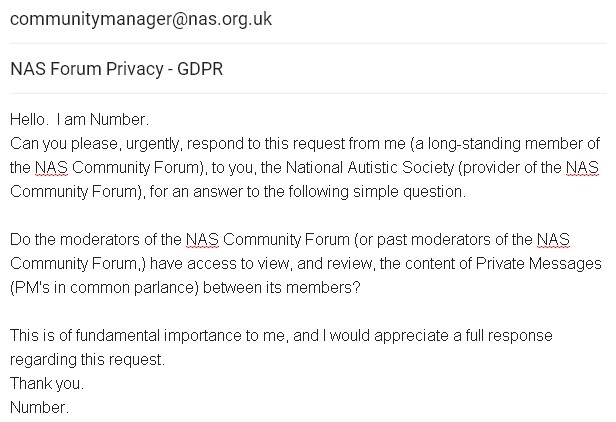Screen dimensions: 616x422
Task: Click the closing signature Number.
Action: pos(38,408)
